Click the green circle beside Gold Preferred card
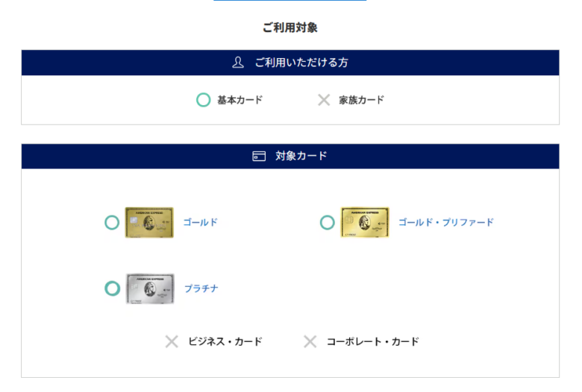 pyautogui.click(x=327, y=223)
